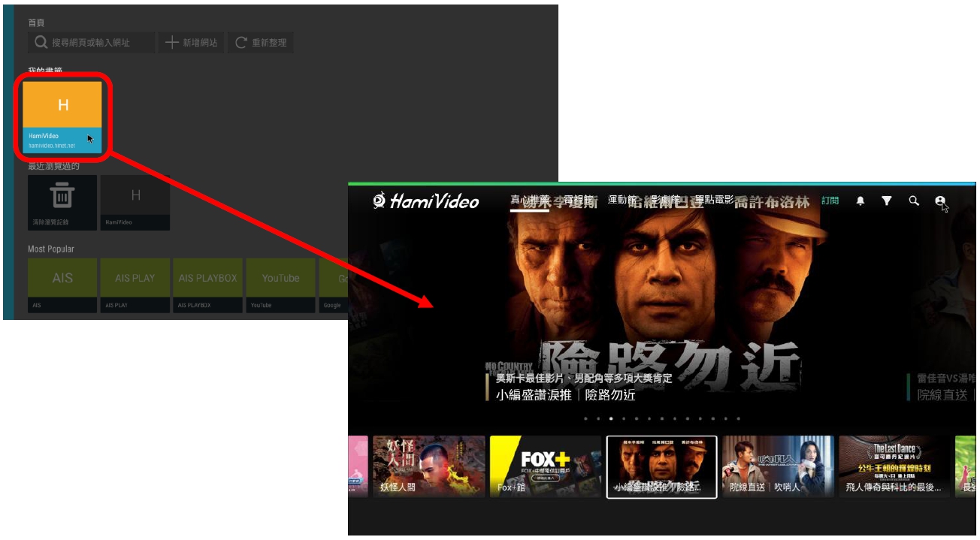Click the reload icon of 重新整理
980x540 pixels.
241,43
